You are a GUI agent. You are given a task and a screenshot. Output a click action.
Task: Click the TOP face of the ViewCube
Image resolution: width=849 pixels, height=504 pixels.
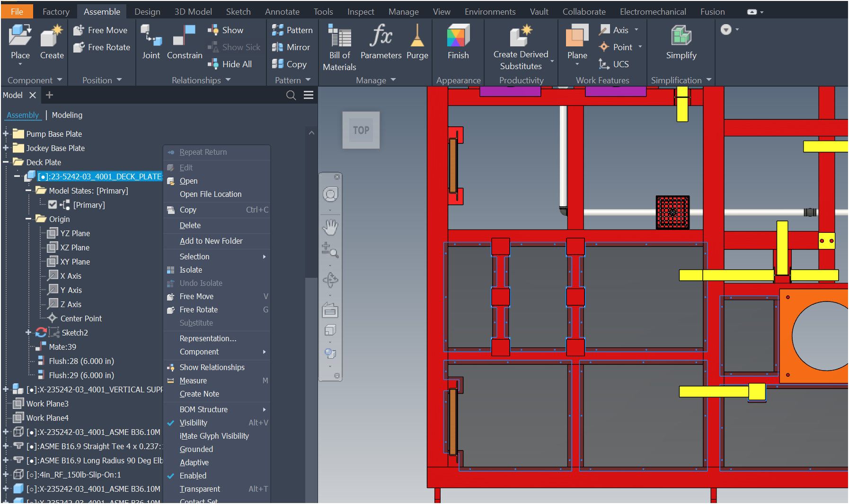click(361, 130)
